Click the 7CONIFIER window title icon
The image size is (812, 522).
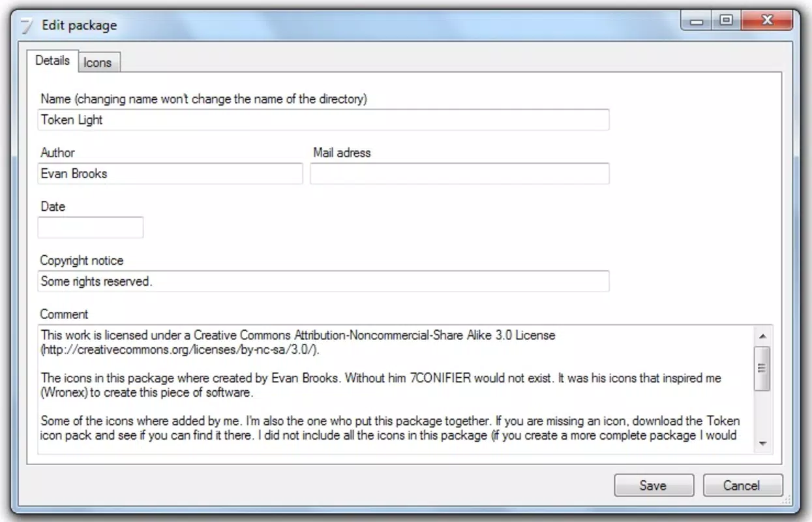point(26,26)
